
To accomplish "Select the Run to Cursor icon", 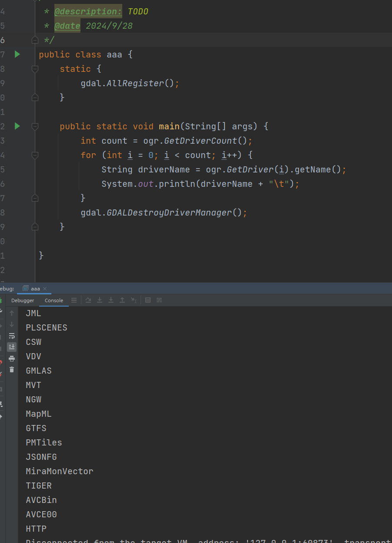I will point(134,300).
